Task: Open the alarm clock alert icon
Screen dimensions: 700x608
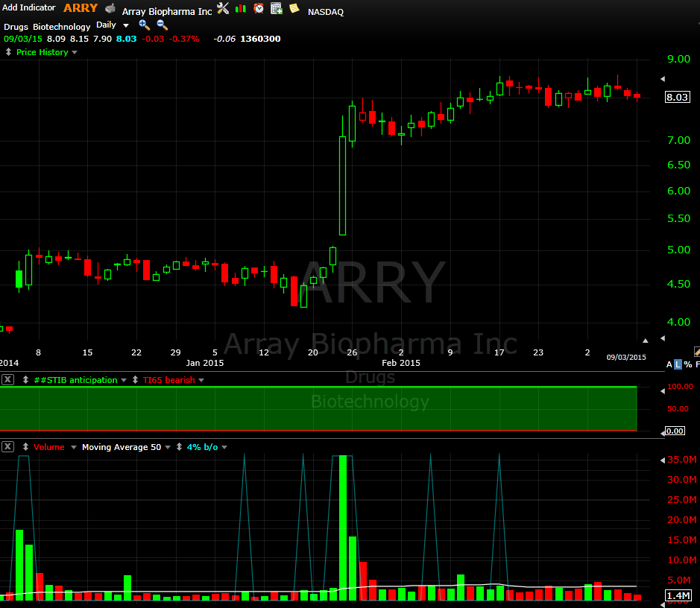Action: tap(259, 8)
